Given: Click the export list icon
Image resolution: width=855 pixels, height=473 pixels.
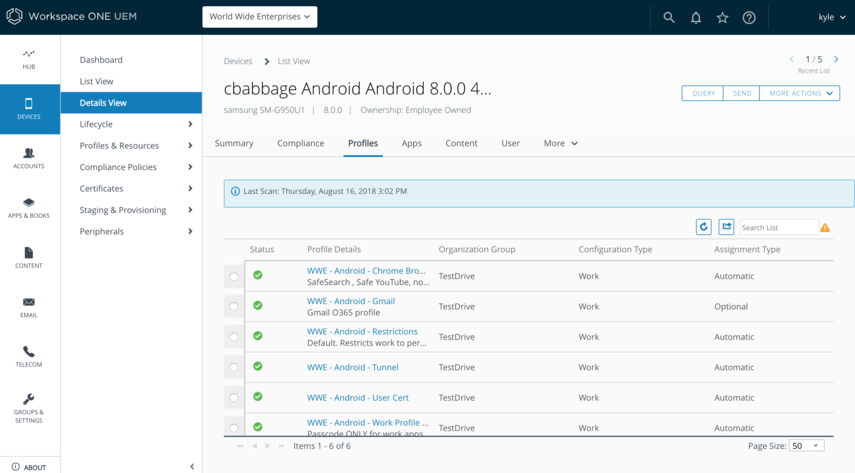Looking at the screenshot, I should coord(726,227).
